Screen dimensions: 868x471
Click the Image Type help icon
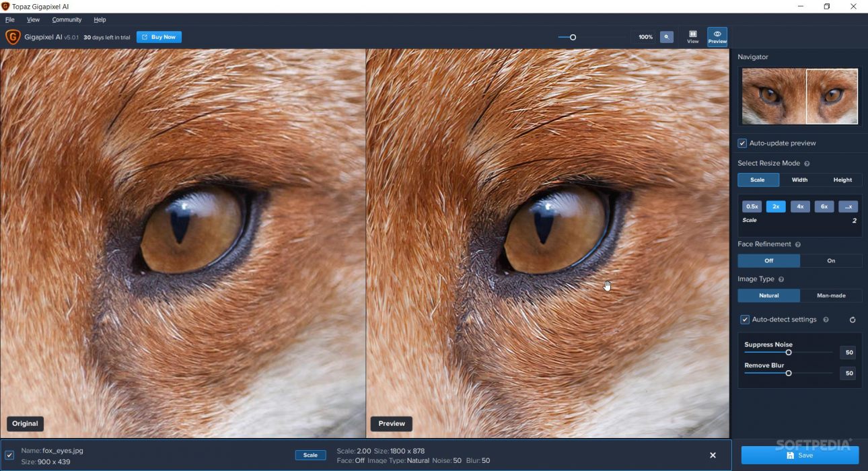[781, 279]
